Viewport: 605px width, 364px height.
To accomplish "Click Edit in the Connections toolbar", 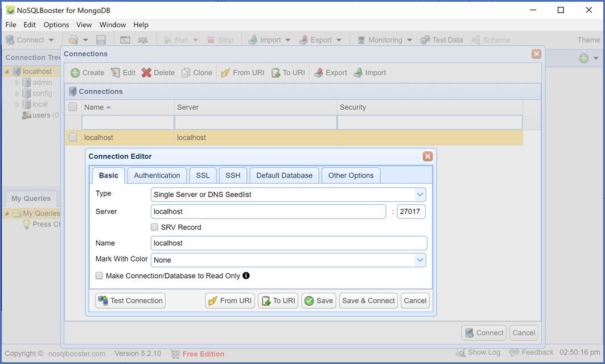I will (123, 72).
